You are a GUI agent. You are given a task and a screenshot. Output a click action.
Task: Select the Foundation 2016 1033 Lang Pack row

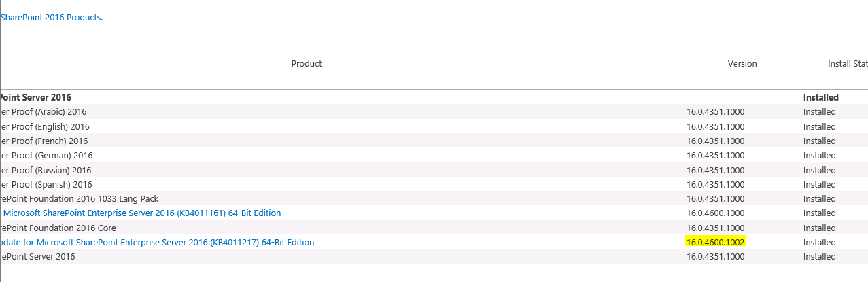(434, 199)
